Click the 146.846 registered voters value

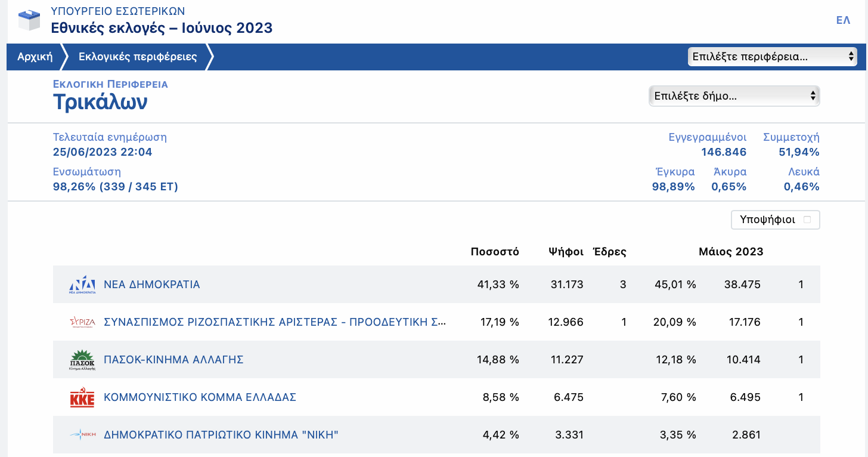coord(724,152)
